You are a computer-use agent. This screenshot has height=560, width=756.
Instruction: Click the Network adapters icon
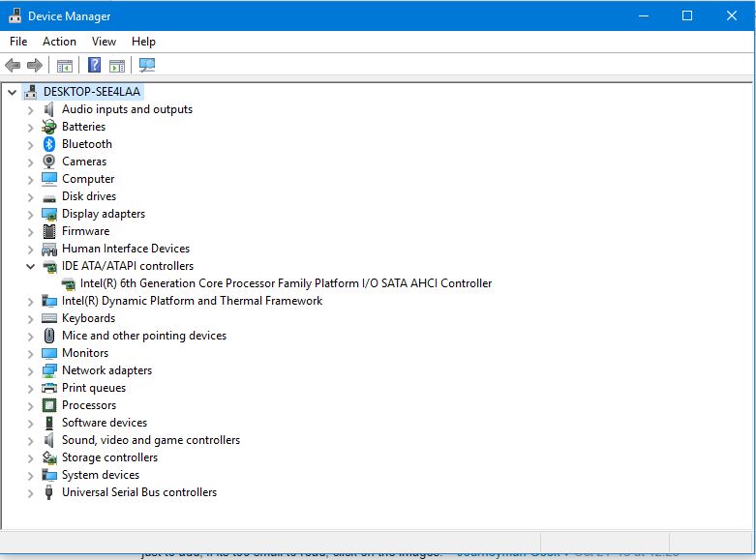[x=49, y=370]
